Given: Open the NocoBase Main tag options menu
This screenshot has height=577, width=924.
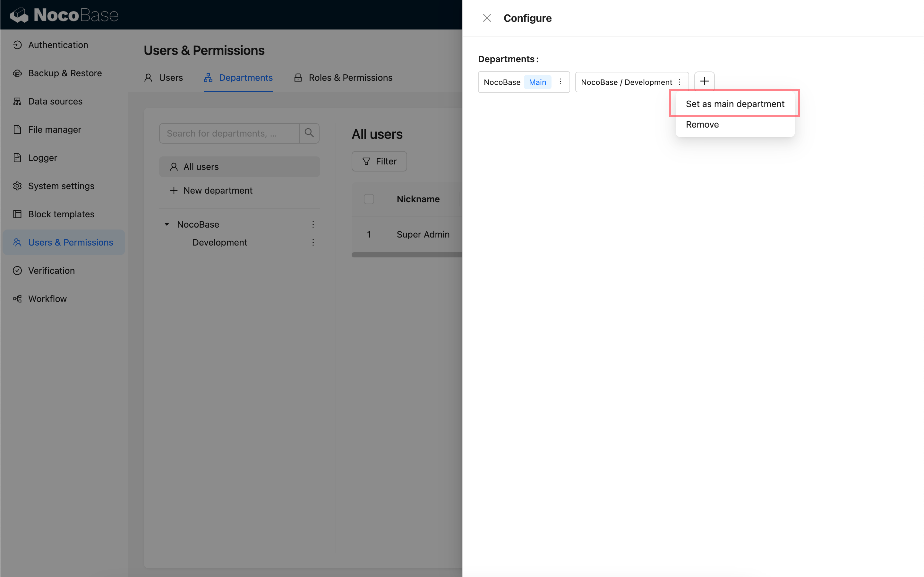Looking at the screenshot, I should [560, 82].
